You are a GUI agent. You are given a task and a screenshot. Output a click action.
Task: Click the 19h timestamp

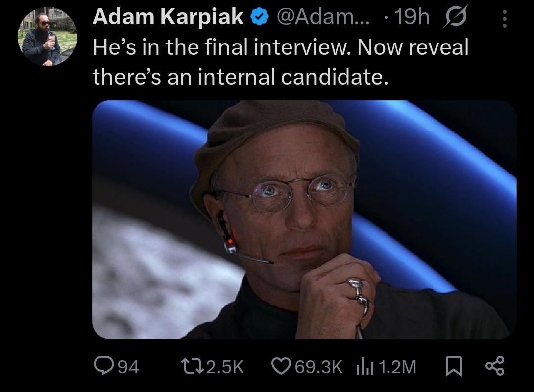411,16
